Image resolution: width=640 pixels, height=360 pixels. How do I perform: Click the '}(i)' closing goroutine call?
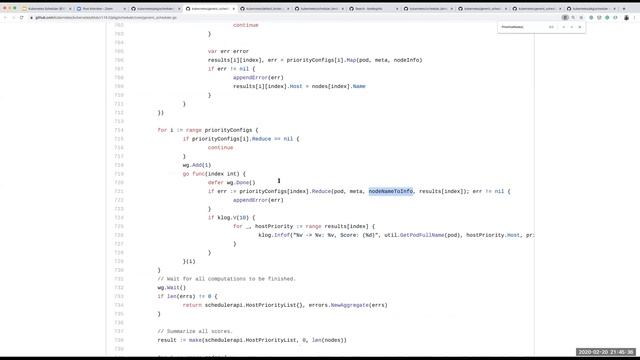pyautogui.click(x=189, y=262)
